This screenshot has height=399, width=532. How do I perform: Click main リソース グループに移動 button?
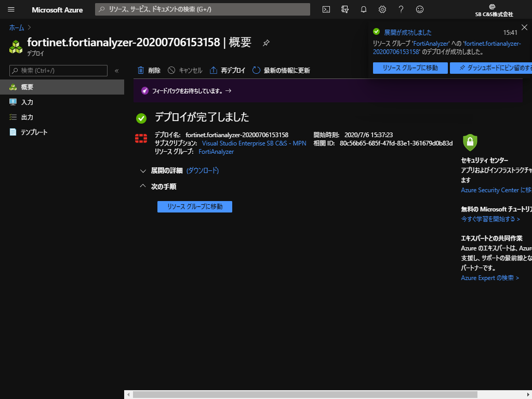coord(195,207)
